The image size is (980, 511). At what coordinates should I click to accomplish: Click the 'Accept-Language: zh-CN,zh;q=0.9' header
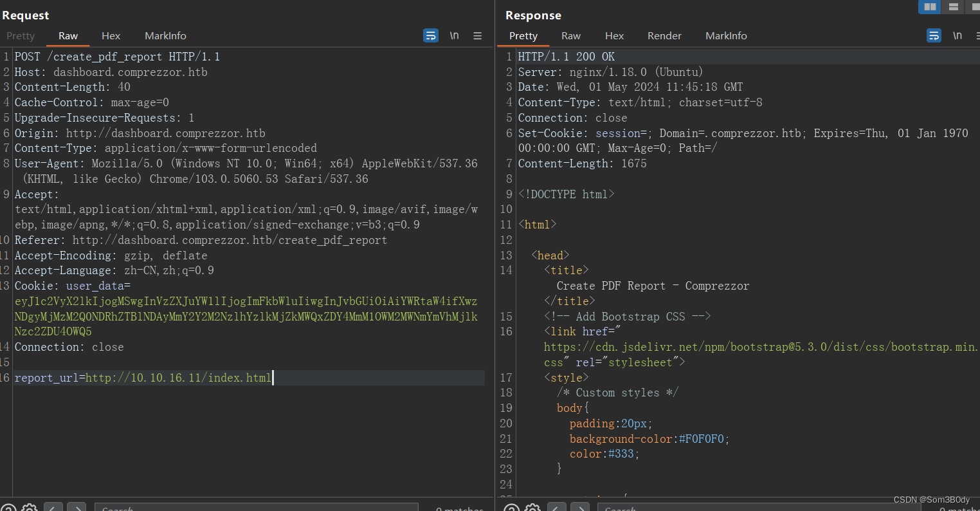coord(114,270)
